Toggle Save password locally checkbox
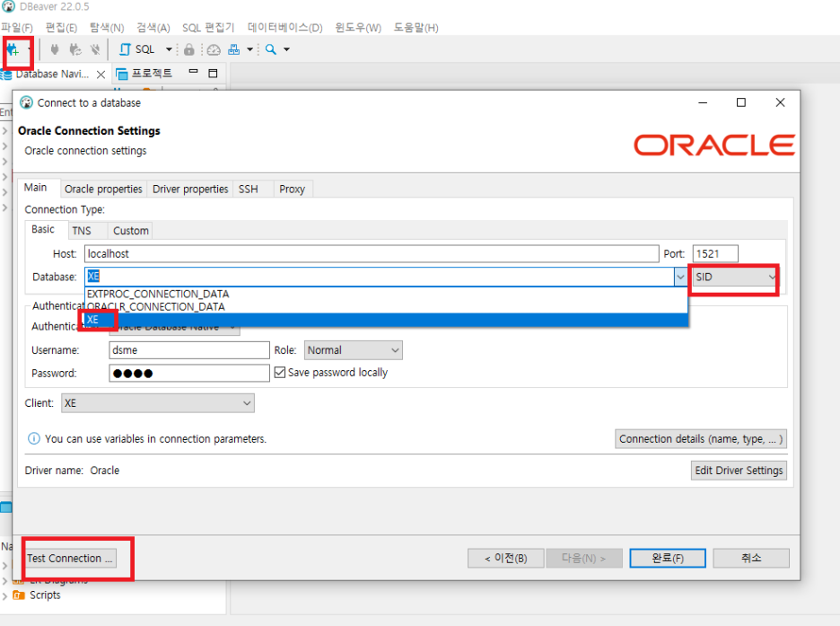This screenshot has height=626, width=840. pyautogui.click(x=280, y=373)
